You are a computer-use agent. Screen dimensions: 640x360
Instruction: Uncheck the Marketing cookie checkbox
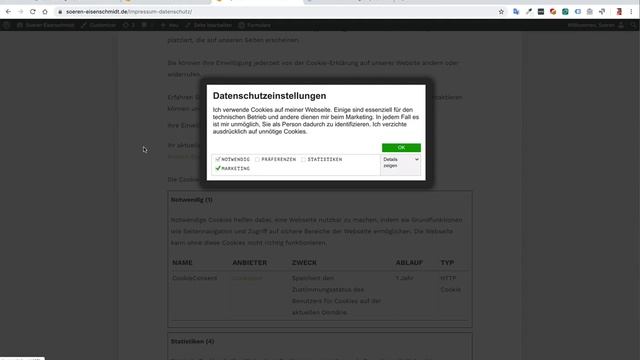(x=218, y=168)
